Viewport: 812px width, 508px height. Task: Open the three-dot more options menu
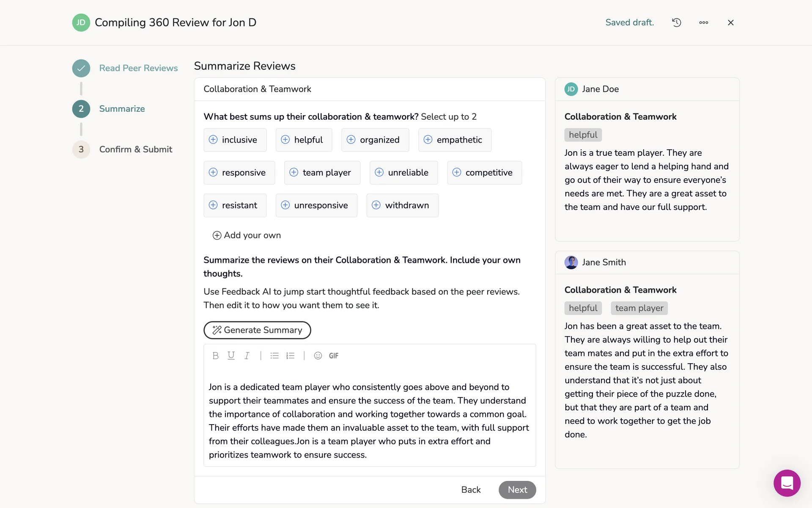[703, 22]
